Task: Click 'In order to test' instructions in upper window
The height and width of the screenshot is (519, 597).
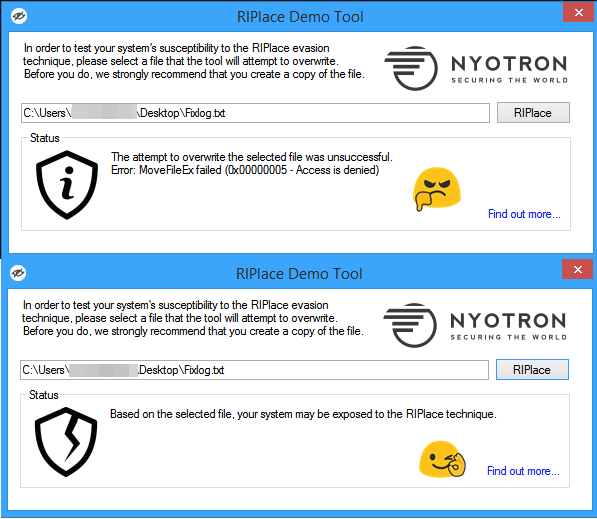Action: pyautogui.click(x=194, y=61)
